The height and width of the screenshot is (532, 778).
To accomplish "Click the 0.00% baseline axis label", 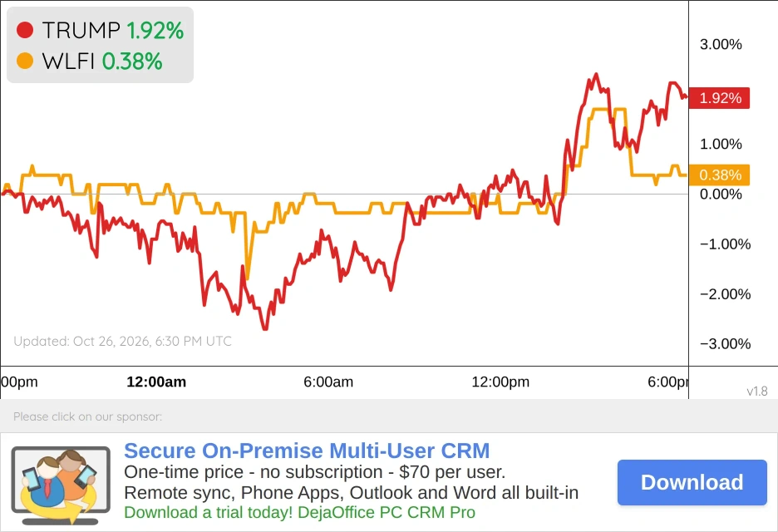I will 721,194.
